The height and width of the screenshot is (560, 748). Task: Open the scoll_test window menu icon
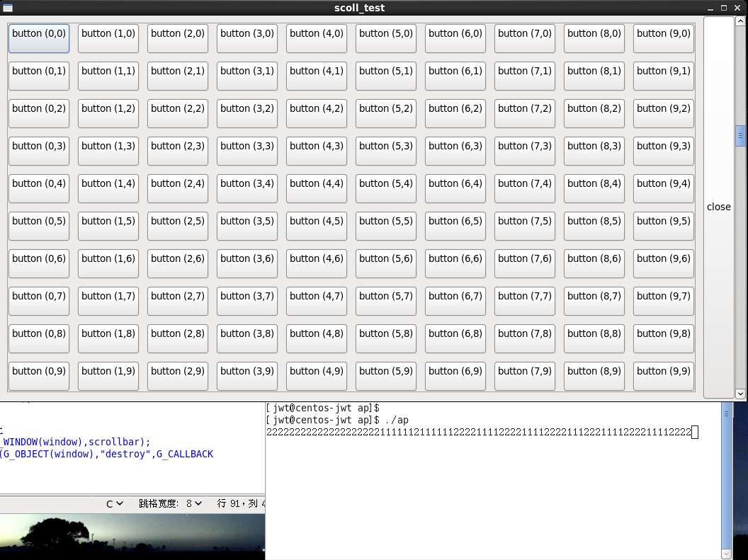pyautogui.click(x=7, y=8)
